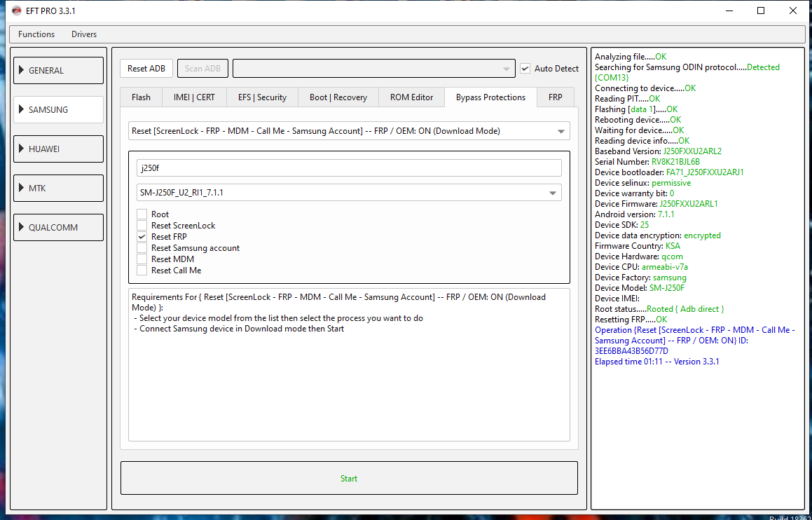Click the Firmware Country KSA value

(673, 245)
